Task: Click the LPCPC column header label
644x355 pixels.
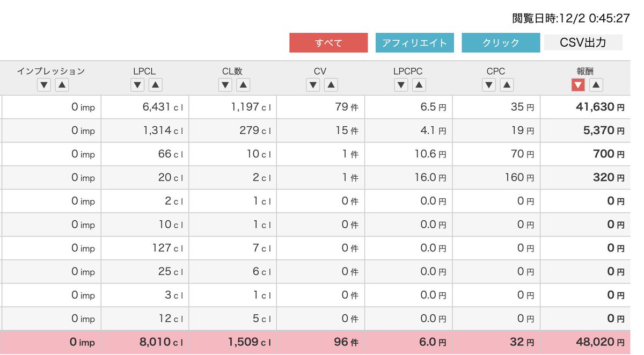Action: pyautogui.click(x=408, y=71)
